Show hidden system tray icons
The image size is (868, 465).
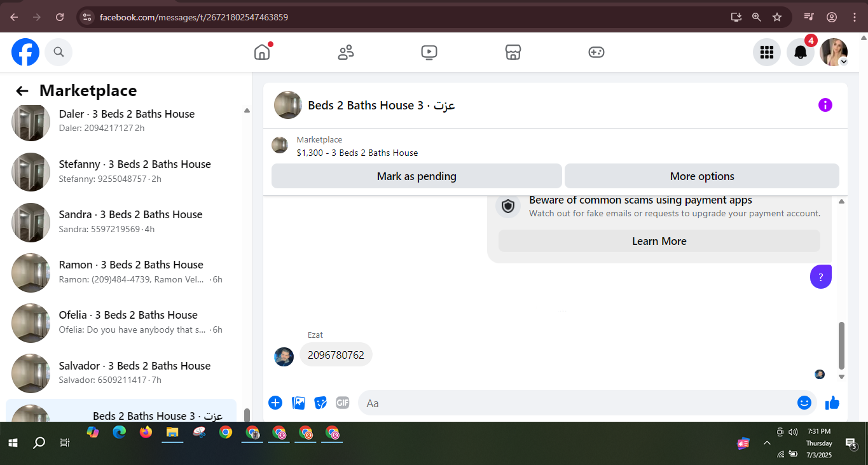[x=767, y=443]
